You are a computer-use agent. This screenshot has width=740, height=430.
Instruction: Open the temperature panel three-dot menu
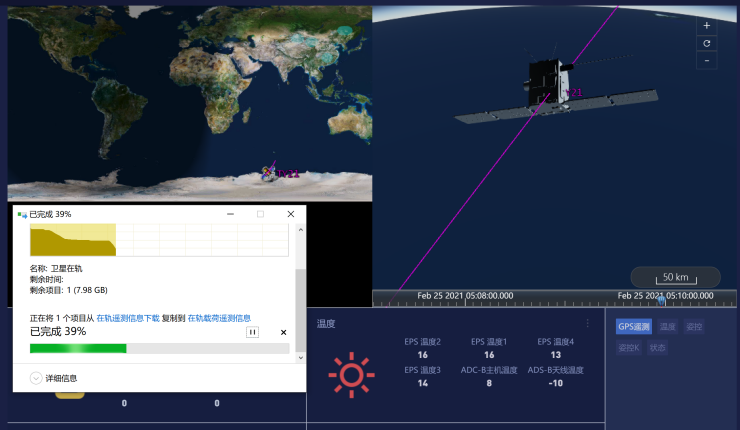point(588,323)
